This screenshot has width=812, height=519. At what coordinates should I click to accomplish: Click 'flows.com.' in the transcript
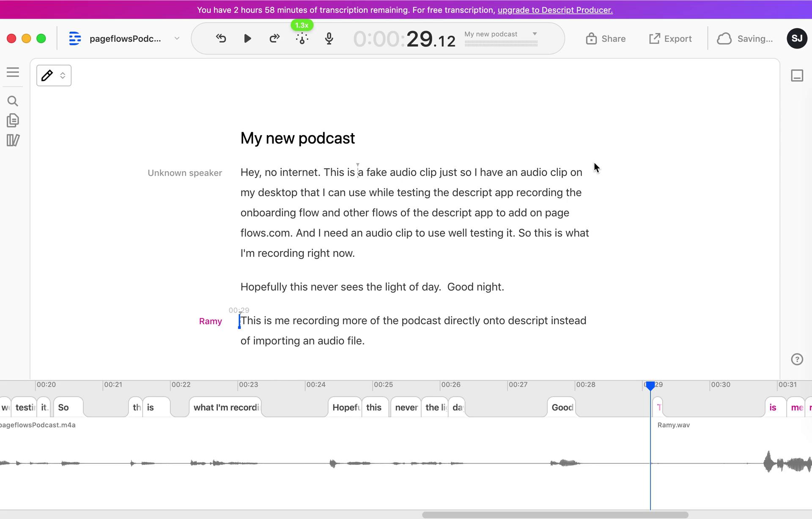pos(266,233)
